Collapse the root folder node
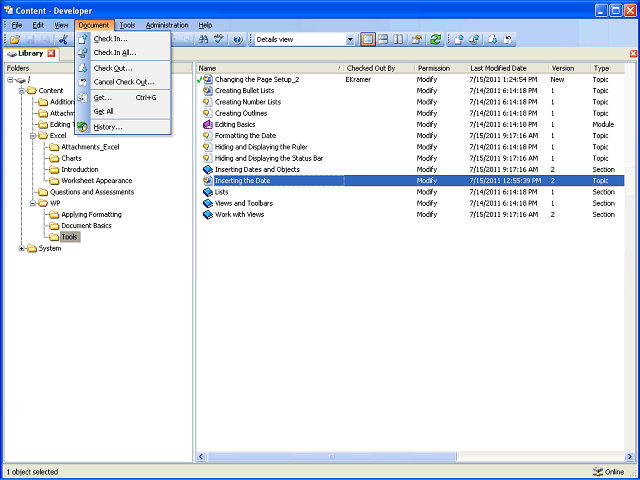640x480 pixels. click(x=10, y=80)
